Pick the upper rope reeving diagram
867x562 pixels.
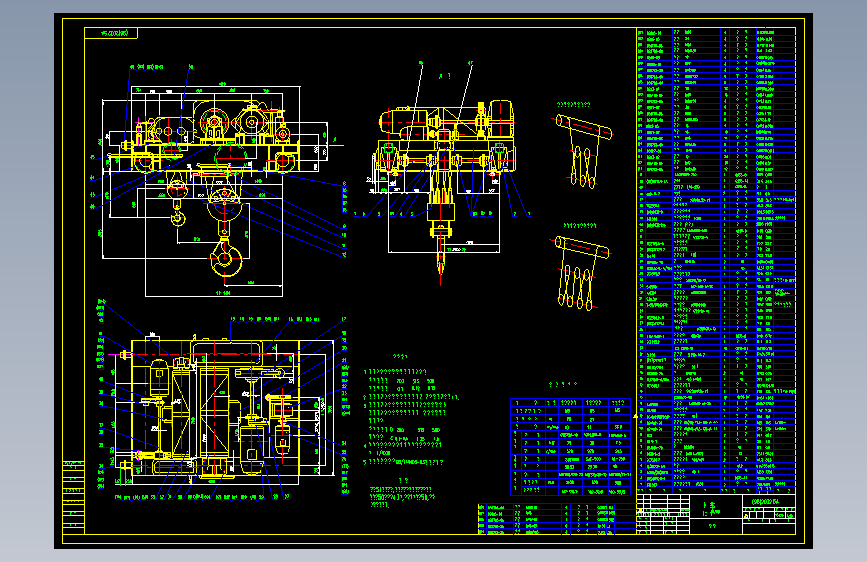tap(583, 150)
